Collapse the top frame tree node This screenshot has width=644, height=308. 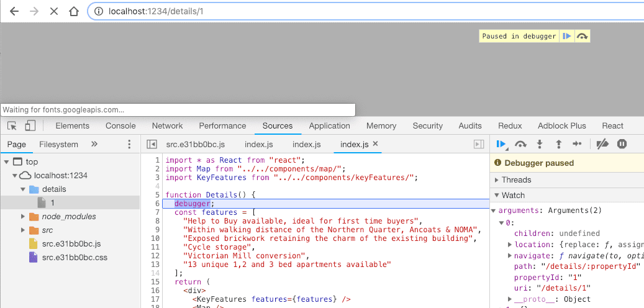click(x=6, y=162)
